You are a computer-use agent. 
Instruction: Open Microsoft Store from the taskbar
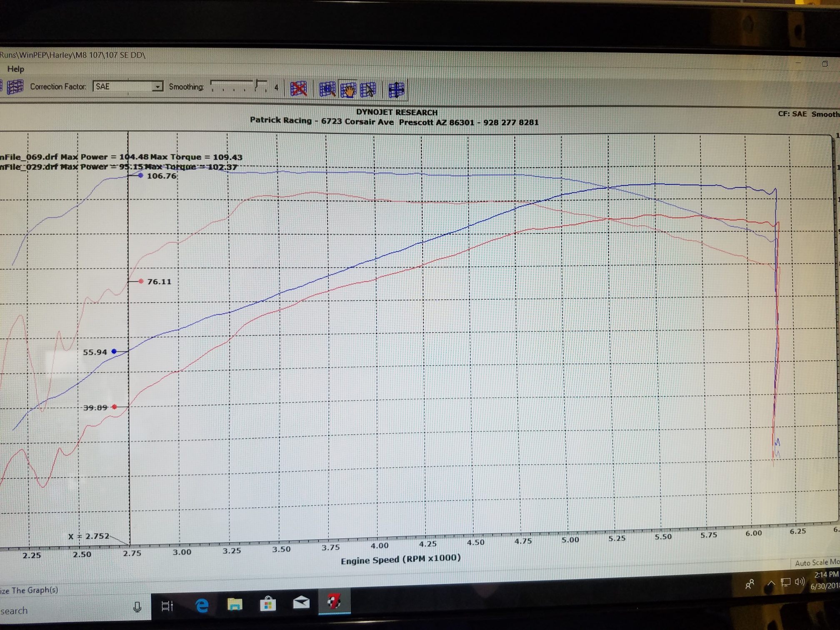[268, 603]
